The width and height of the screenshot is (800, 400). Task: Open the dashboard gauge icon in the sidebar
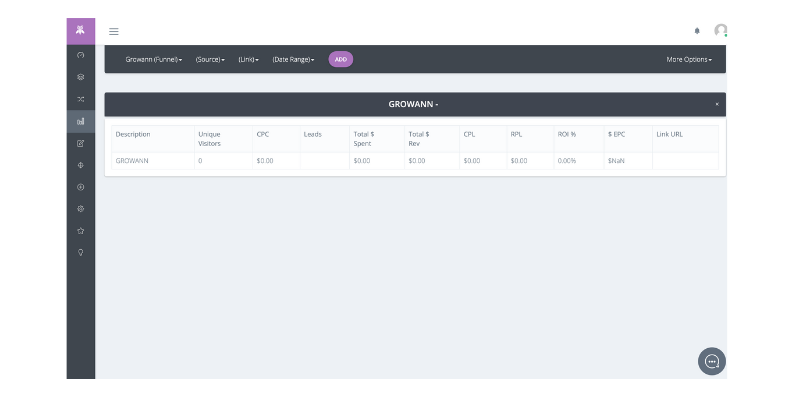(81, 55)
